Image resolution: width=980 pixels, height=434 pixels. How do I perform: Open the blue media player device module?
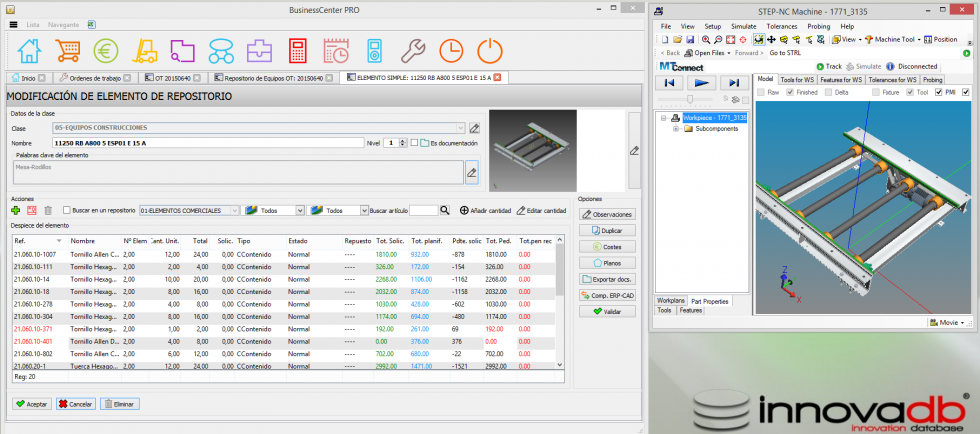click(374, 51)
